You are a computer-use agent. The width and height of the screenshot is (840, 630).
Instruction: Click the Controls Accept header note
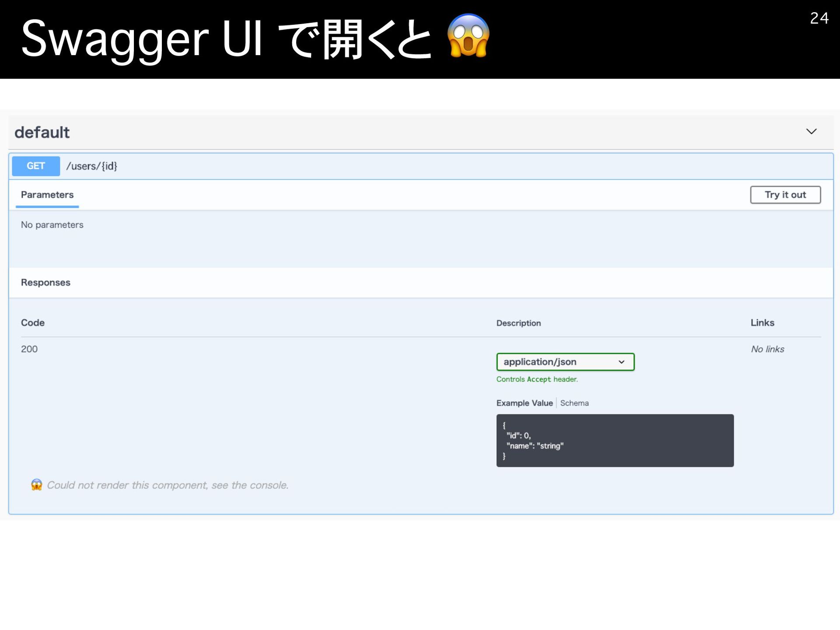pyautogui.click(x=537, y=379)
